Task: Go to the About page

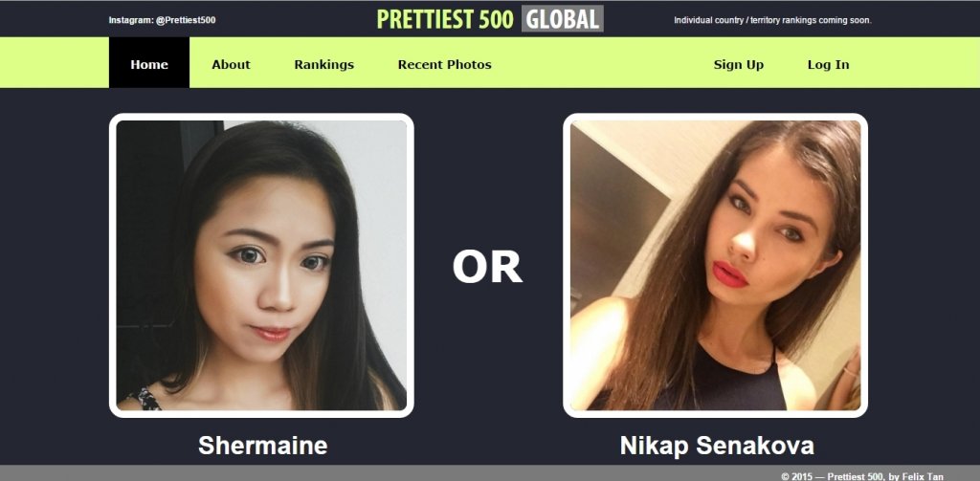Action: click(231, 64)
